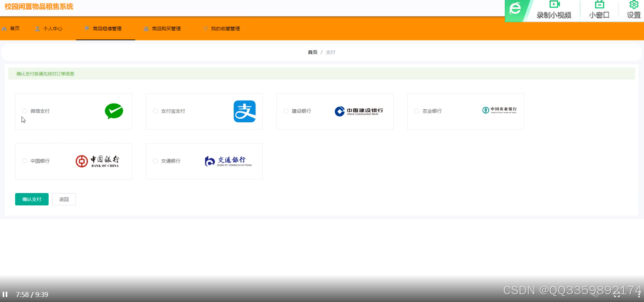
Task: Open the 商品租借管理 menu
Action: [107, 29]
